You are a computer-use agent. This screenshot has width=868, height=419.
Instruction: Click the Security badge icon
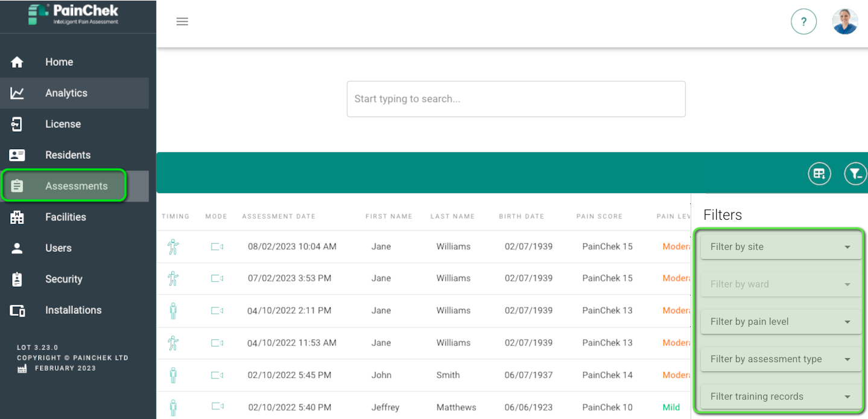point(17,279)
